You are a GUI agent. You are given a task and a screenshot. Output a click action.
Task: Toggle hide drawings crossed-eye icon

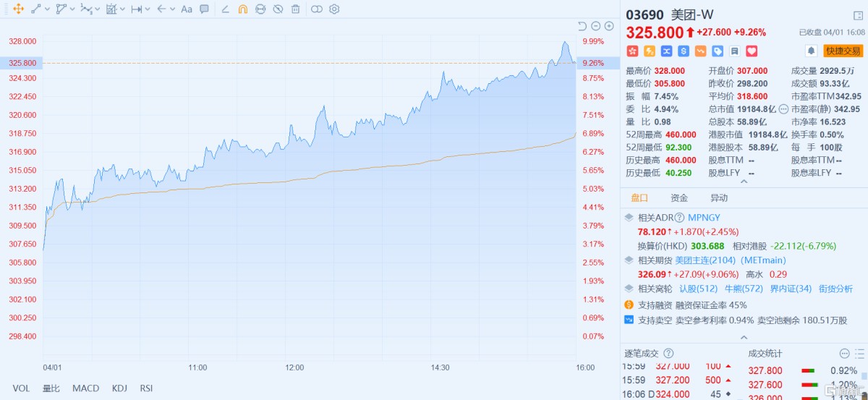(278, 9)
